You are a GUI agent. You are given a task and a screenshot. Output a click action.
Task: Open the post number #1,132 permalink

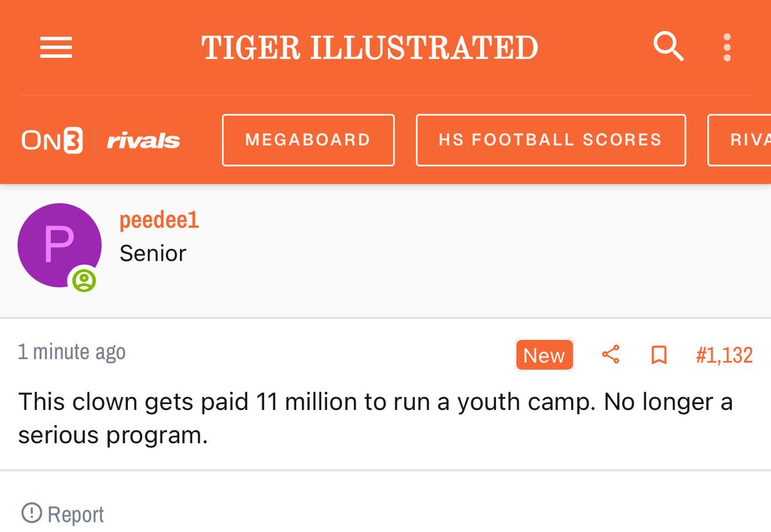tap(724, 355)
